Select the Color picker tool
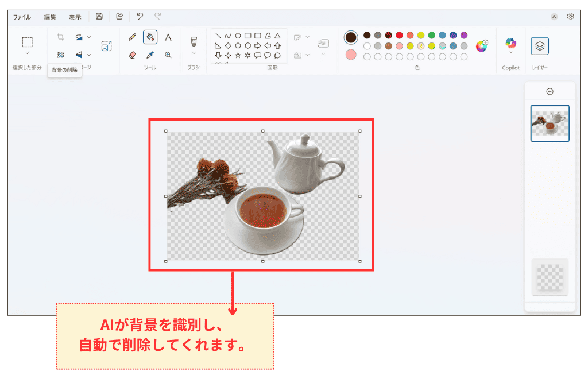Screen dimensions: 588x379 (150, 55)
